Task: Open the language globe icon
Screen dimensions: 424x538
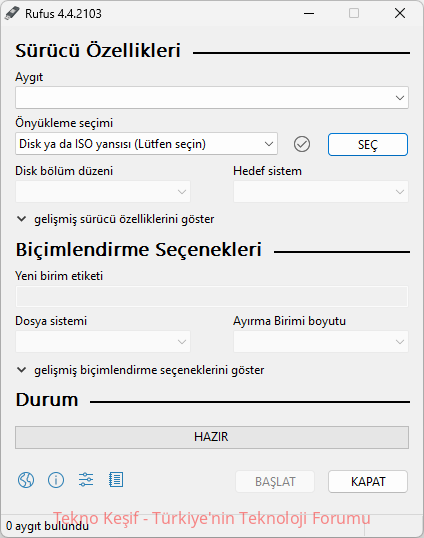Action: point(26,480)
